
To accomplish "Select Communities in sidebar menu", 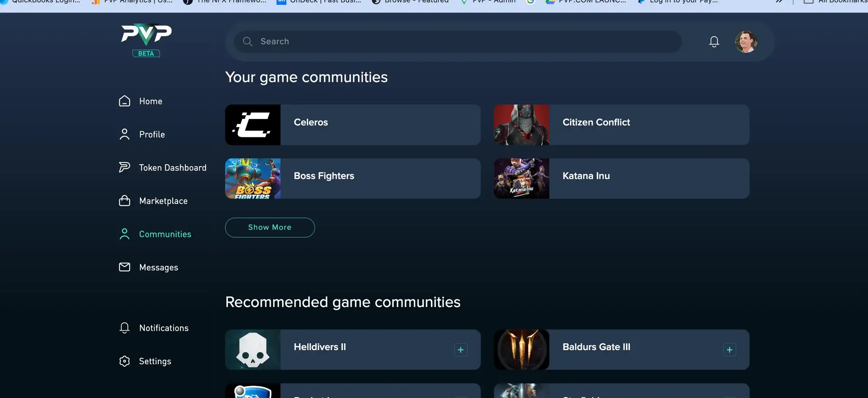I will click(165, 234).
